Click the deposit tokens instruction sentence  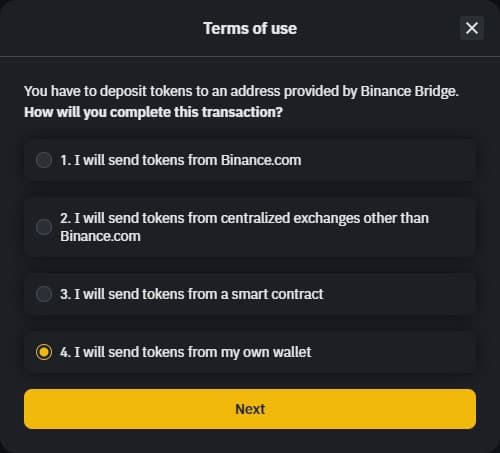pyautogui.click(x=241, y=91)
